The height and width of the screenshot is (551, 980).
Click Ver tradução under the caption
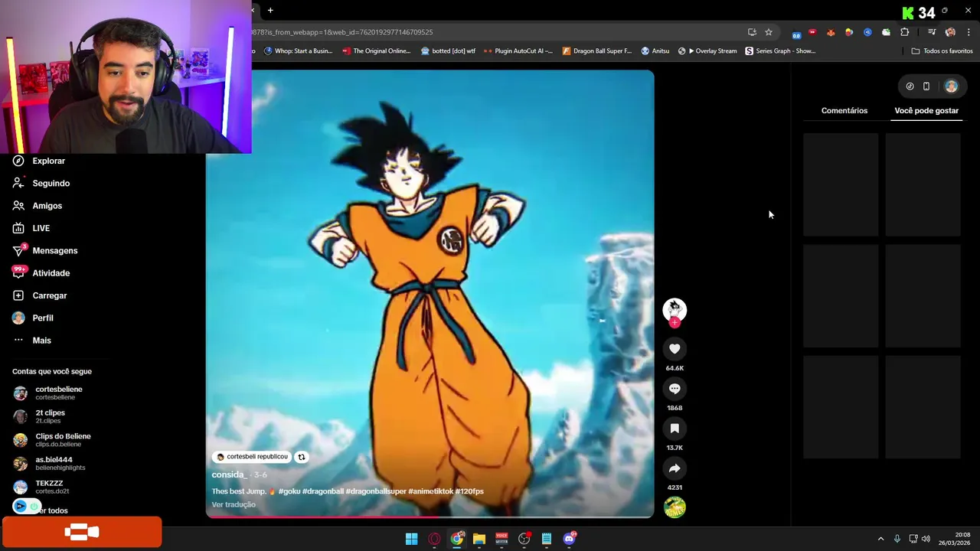pos(234,505)
